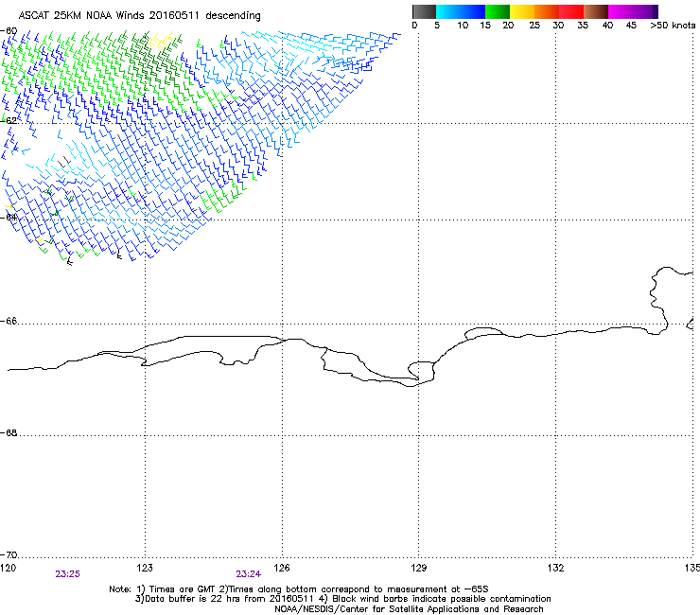
Task: Click the note 'Black wind barbs indicate possible contamination'
Action: coord(442,599)
